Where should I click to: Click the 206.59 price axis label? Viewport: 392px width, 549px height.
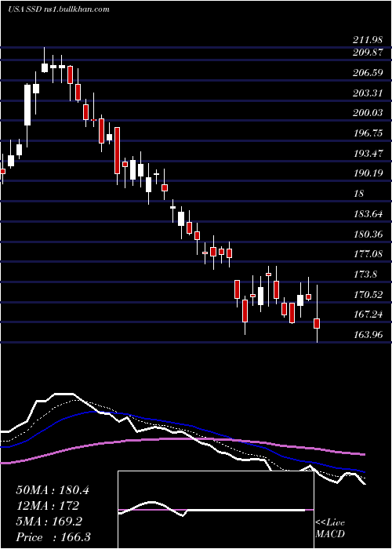(x=368, y=73)
